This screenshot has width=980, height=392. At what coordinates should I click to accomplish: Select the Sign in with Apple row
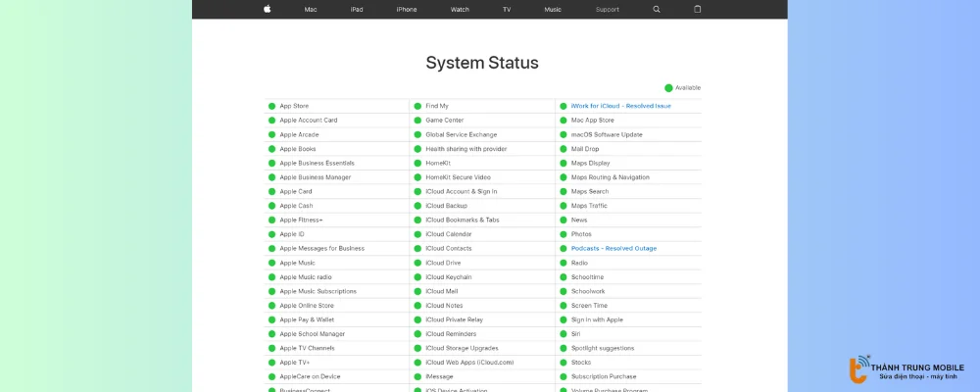[x=628, y=319]
